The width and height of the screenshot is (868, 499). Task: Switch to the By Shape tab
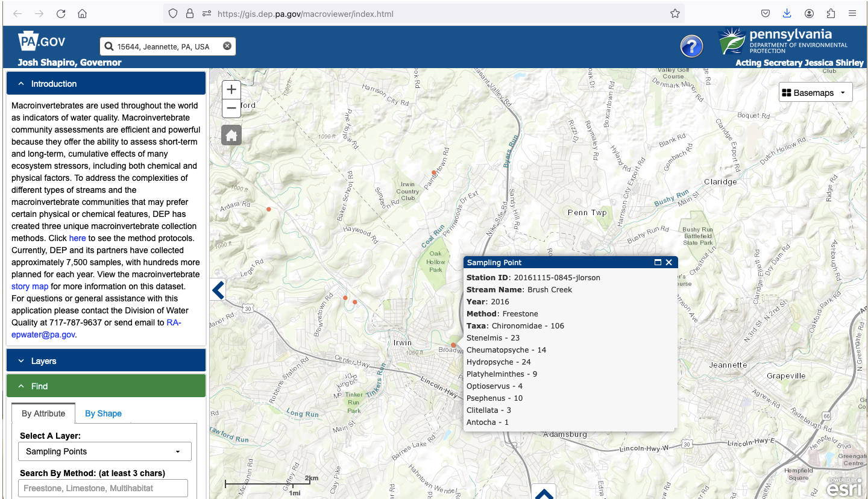tap(103, 413)
